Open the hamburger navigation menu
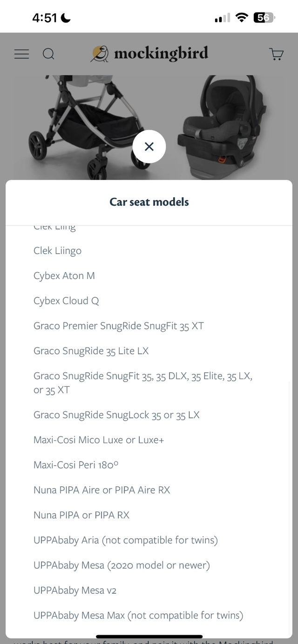This screenshot has width=298, height=644. click(x=21, y=54)
